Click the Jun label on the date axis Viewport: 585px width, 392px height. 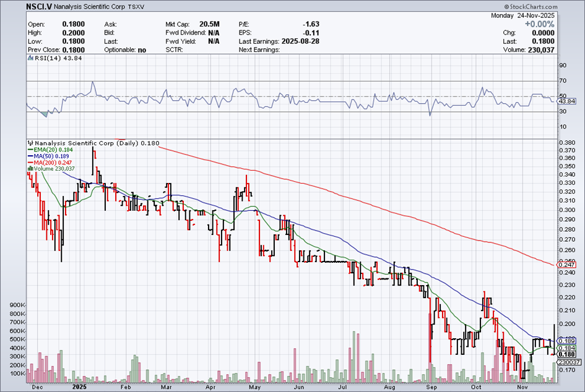(x=299, y=387)
